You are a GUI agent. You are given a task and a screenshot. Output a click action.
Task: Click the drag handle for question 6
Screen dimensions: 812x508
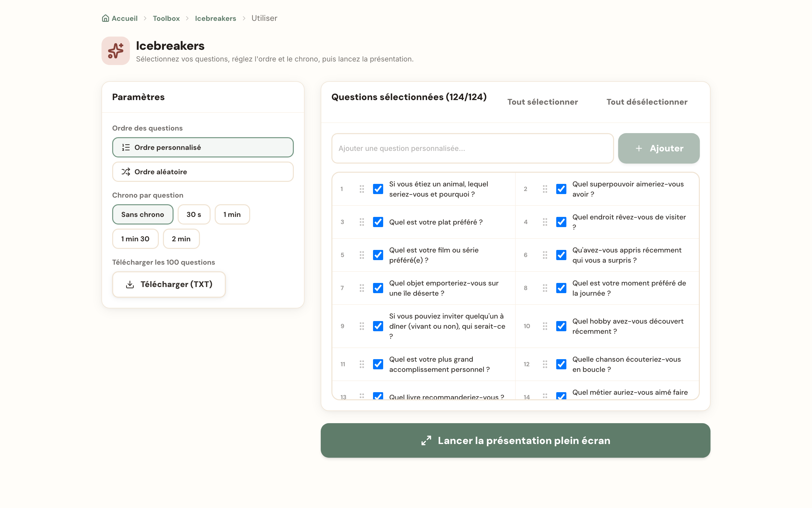pos(545,255)
